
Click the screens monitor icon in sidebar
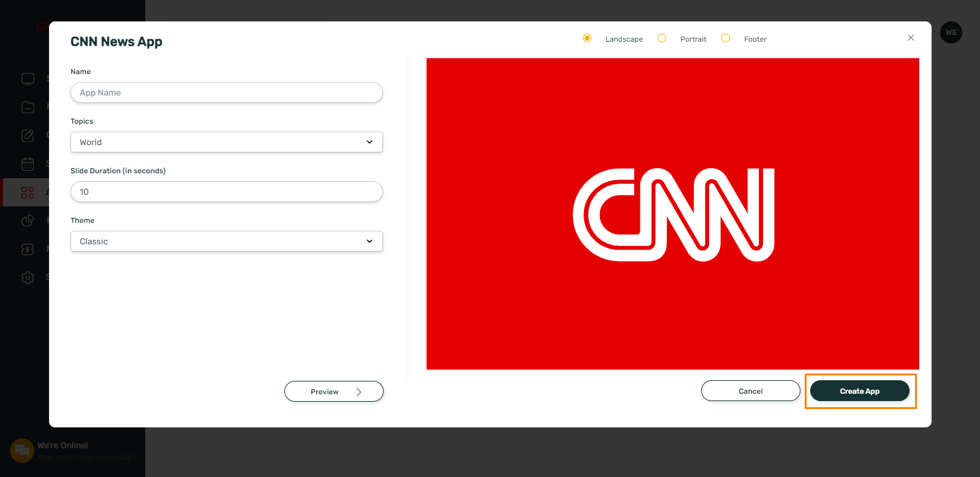click(28, 79)
